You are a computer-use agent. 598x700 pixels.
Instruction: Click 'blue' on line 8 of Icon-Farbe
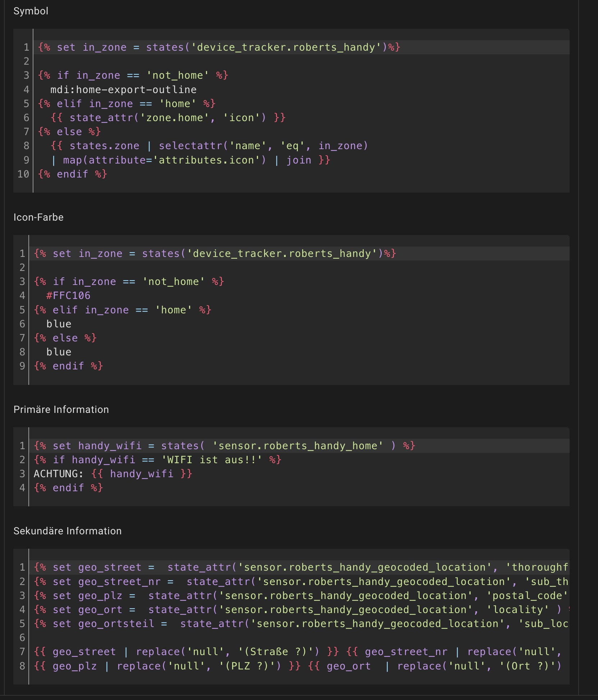[x=59, y=352]
